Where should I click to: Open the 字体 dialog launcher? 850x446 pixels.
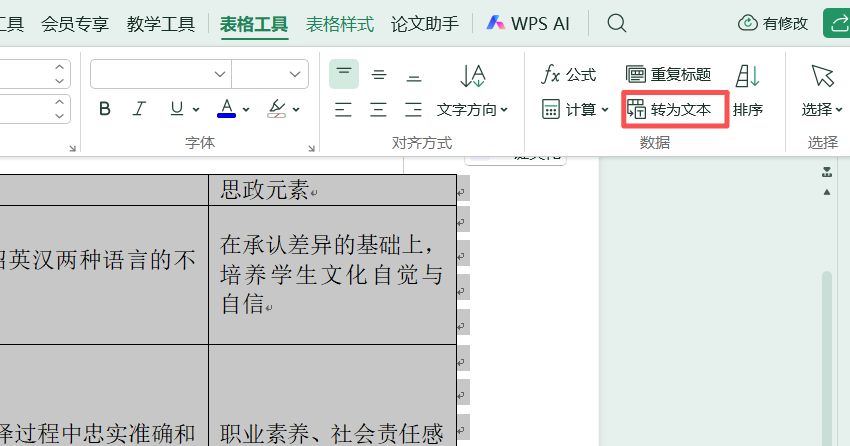(72, 148)
